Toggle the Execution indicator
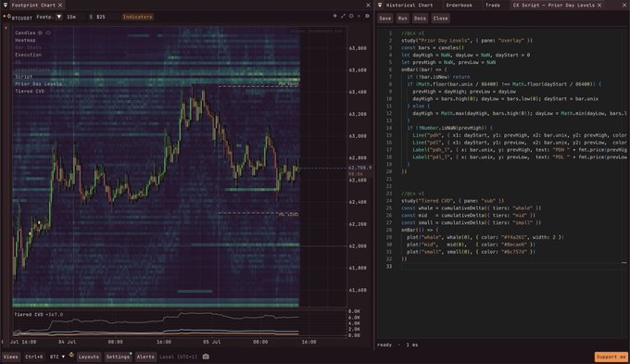Screen dimensions: 630x364 28,55
